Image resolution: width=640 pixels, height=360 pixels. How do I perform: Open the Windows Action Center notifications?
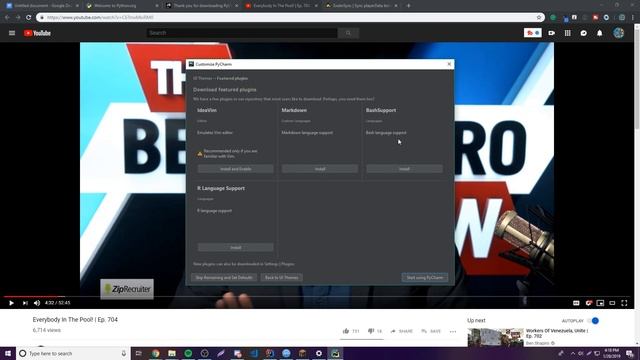coord(630,353)
